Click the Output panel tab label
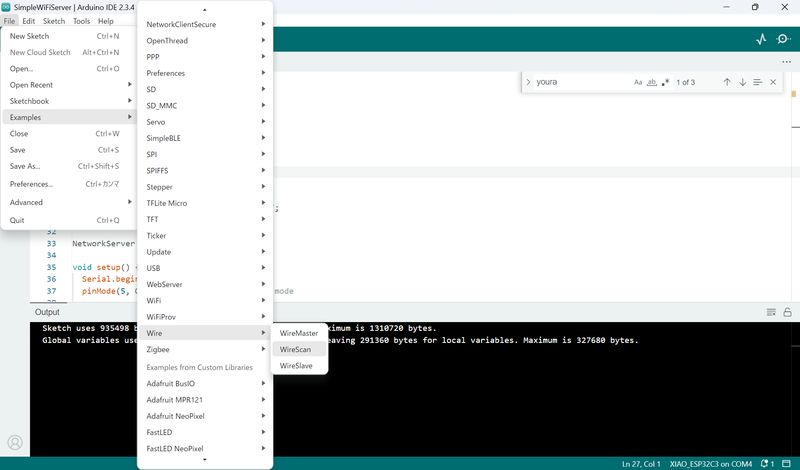 [x=47, y=312]
